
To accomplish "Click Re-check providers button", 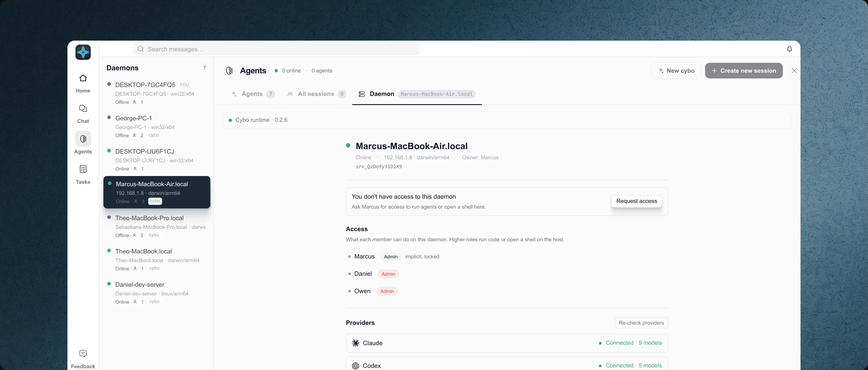I will click(641, 322).
